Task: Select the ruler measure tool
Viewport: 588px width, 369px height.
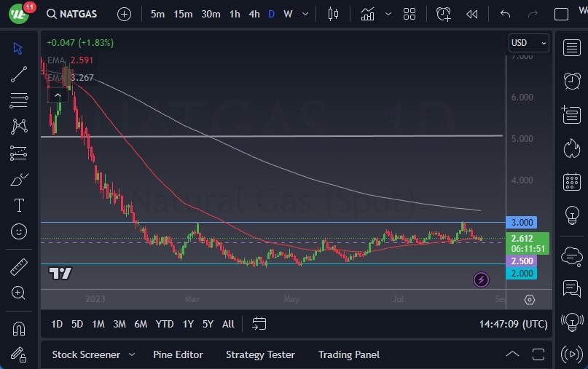Action: click(x=19, y=267)
